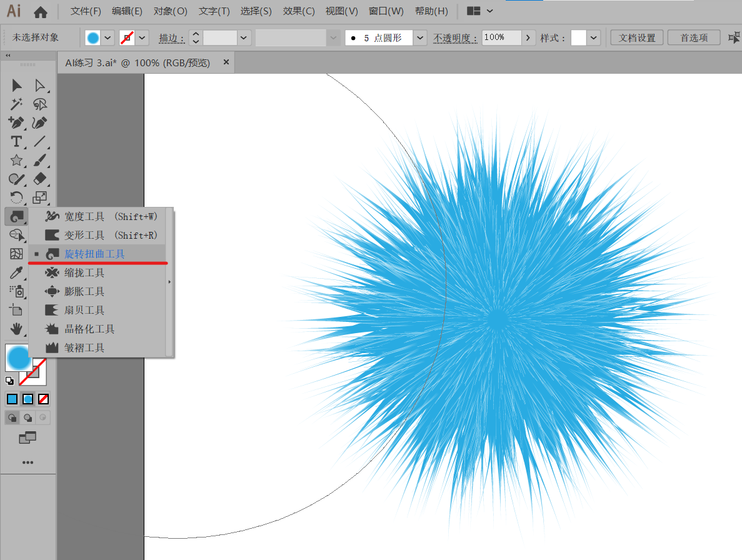Open the 编辑(E) menu

(127, 11)
